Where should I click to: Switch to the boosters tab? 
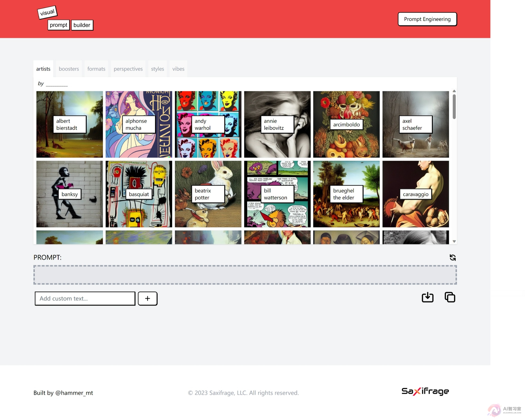[x=69, y=69]
